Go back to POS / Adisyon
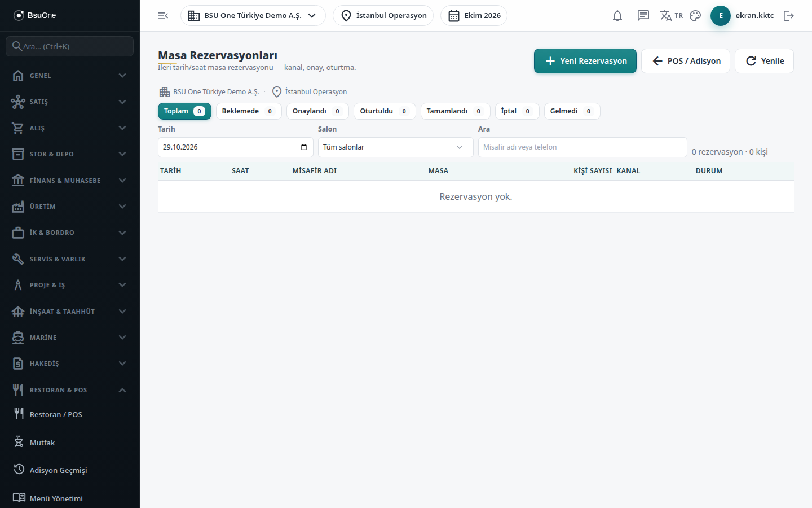Image resolution: width=812 pixels, height=508 pixels. point(686,61)
